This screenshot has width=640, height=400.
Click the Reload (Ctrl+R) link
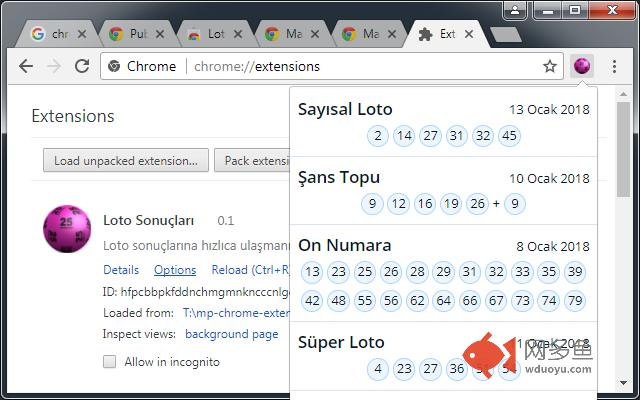click(x=250, y=270)
